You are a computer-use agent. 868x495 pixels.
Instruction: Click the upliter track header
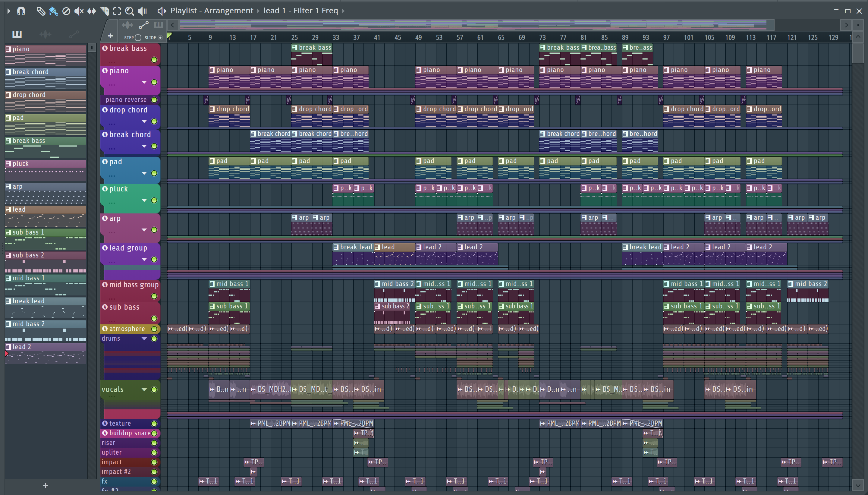(130, 452)
